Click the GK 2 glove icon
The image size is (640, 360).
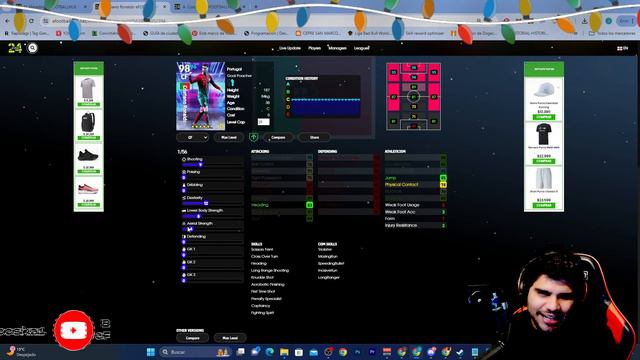[x=184, y=262]
